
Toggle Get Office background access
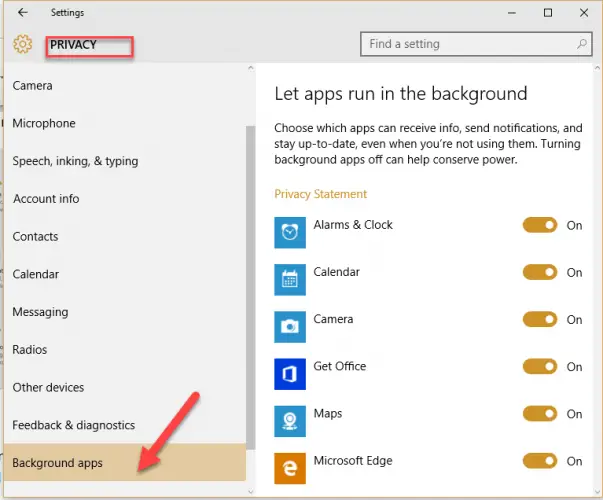[x=540, y=367]
